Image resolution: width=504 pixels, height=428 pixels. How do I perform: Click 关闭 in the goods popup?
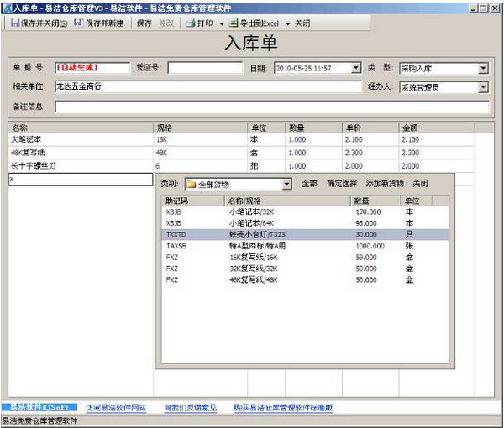pos(420,183)
